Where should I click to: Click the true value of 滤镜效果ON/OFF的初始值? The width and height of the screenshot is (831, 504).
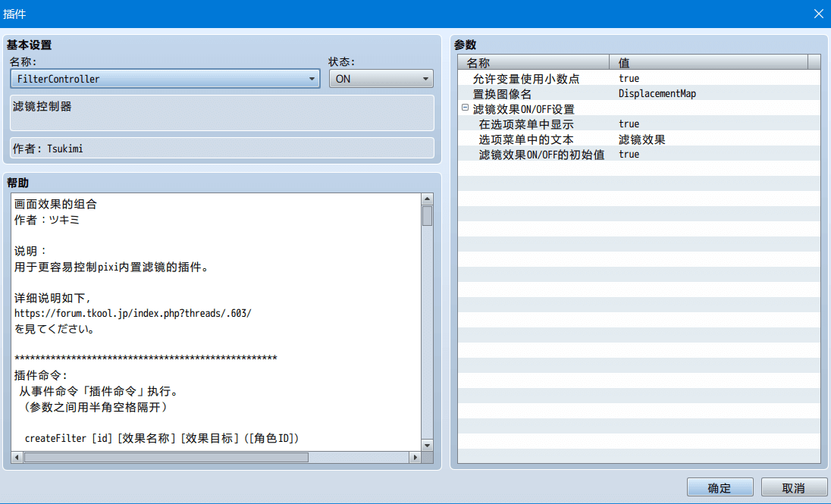[629, 154]
